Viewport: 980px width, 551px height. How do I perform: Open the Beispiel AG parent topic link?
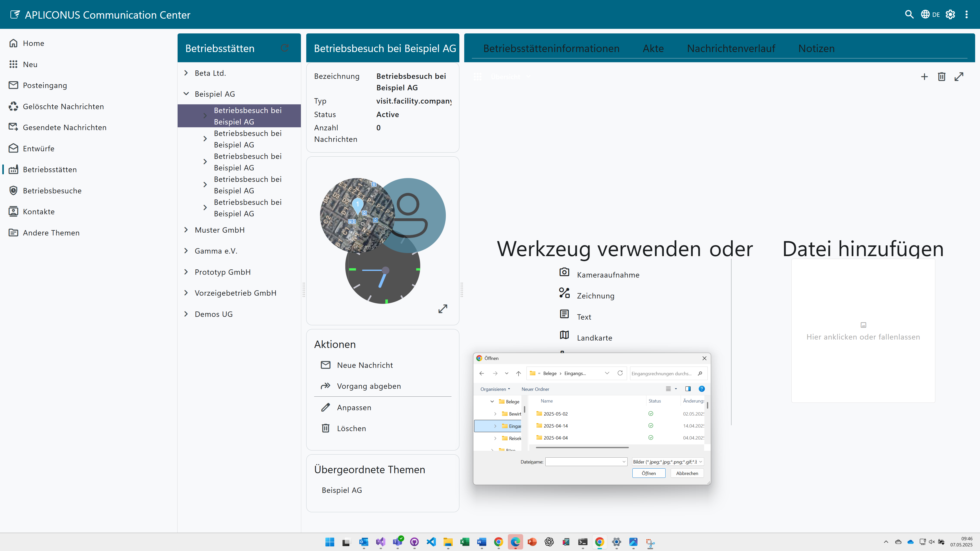[x=342, y=490]
